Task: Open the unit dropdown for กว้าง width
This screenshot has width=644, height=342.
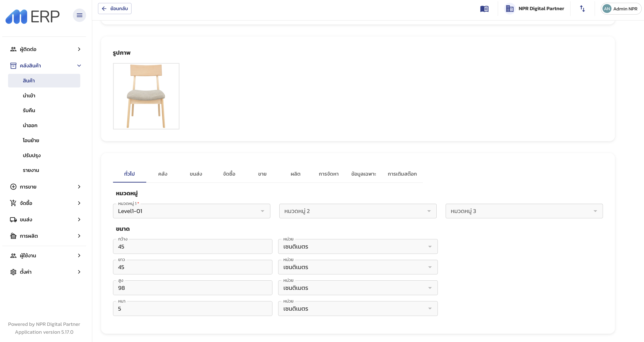Action: 358,246
